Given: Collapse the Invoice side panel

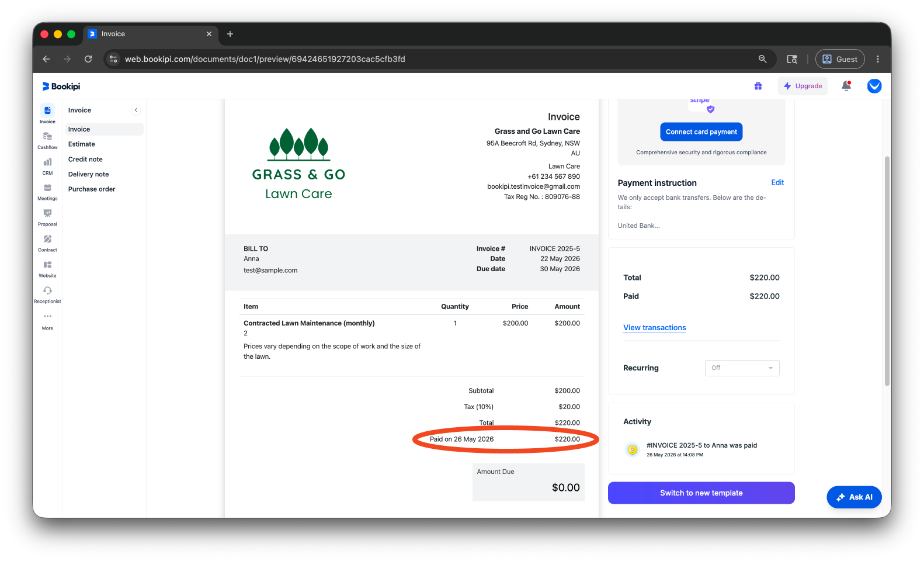Looking at the screenshot, I should pos(136,110).
